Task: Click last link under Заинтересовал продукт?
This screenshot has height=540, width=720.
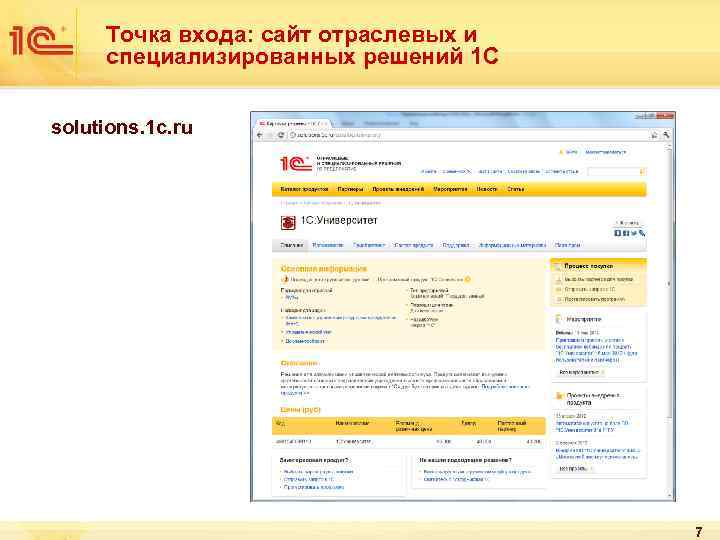Action: tap(314, 487)
